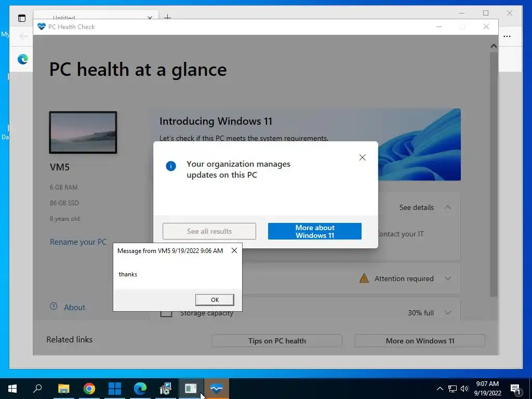Open 'Tips on PC health' button
This screenshot has height=399, width=532.
277,341
